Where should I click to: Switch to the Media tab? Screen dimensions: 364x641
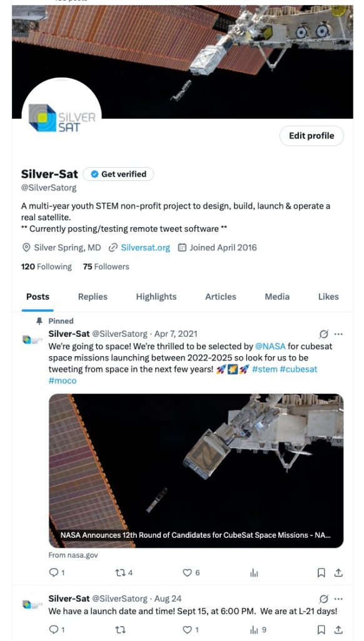click(277, 296)
